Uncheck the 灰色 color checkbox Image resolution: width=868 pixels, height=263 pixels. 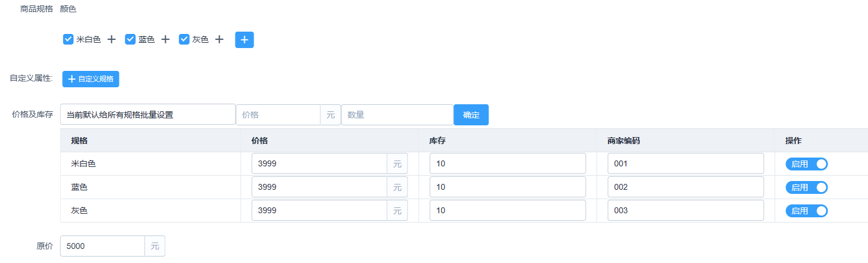(184, 39)
